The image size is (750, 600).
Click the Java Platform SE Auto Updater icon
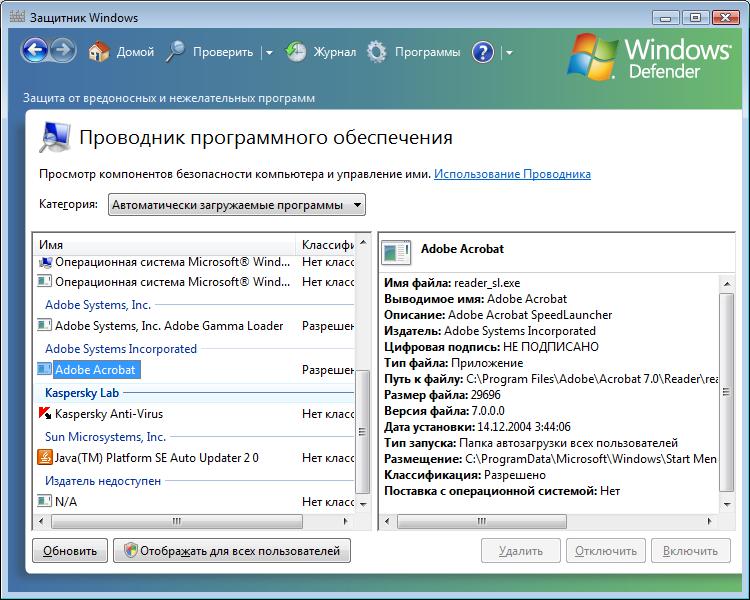tap(44, 457)
